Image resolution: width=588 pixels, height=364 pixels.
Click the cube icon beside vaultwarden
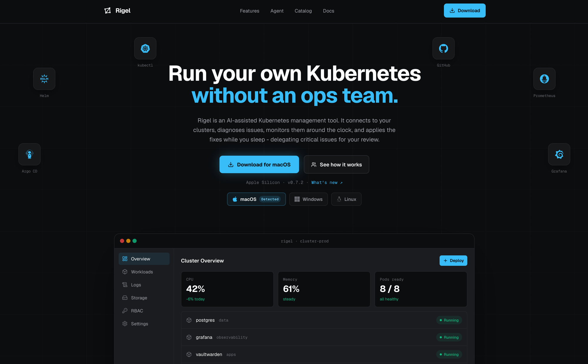pyautogui.click(x=189, y=354)
